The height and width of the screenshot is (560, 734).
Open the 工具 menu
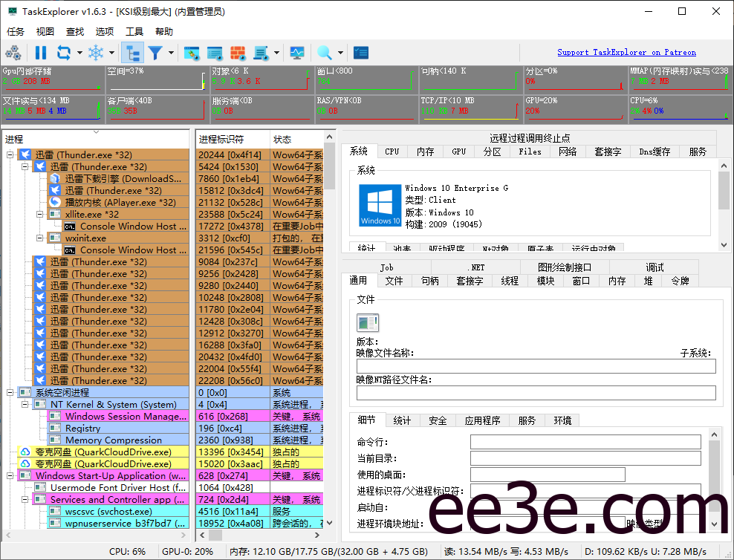[x=134, y=31]
